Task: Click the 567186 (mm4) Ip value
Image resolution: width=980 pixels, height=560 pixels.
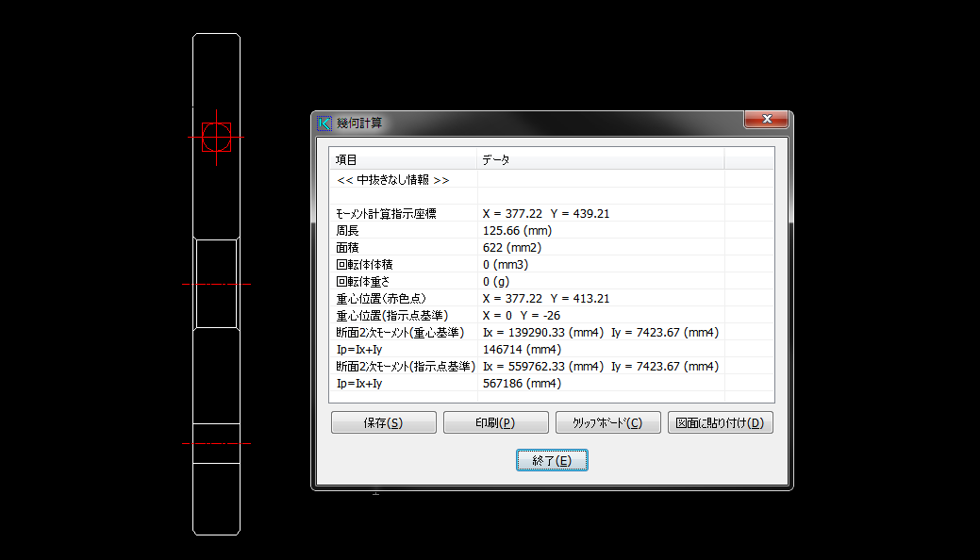Action: pyautogui.click(x=522, y=383)
